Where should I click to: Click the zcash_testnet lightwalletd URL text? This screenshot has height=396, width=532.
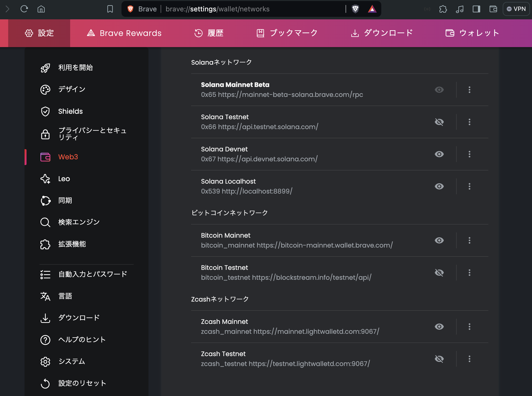click(x=285, y=364)
